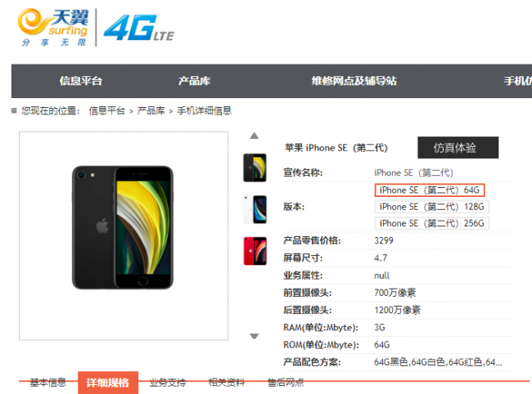The width and height of the screenshot is (532, 394).
Task: Select the white iPhone SE thumbnail
Action: 255,209
